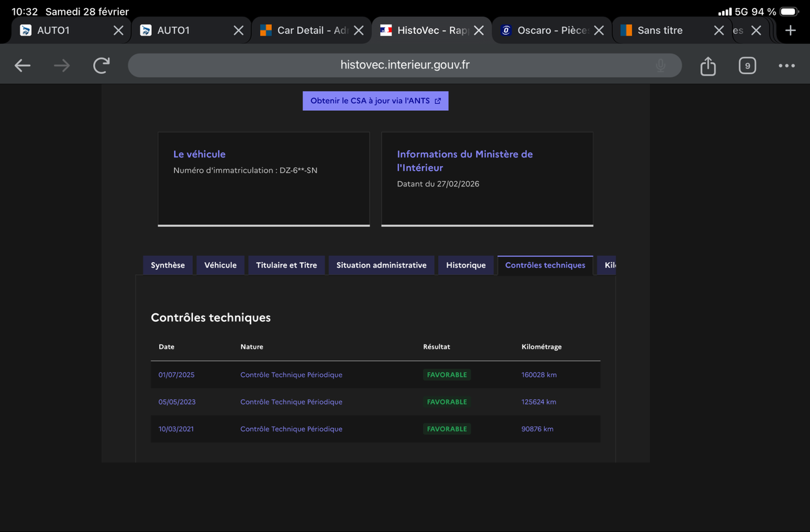Image resolution: width=810 pixels, height=532 pixels.
Task: Select the Contrôles techniques tab
Action: (x=545, y=265)
